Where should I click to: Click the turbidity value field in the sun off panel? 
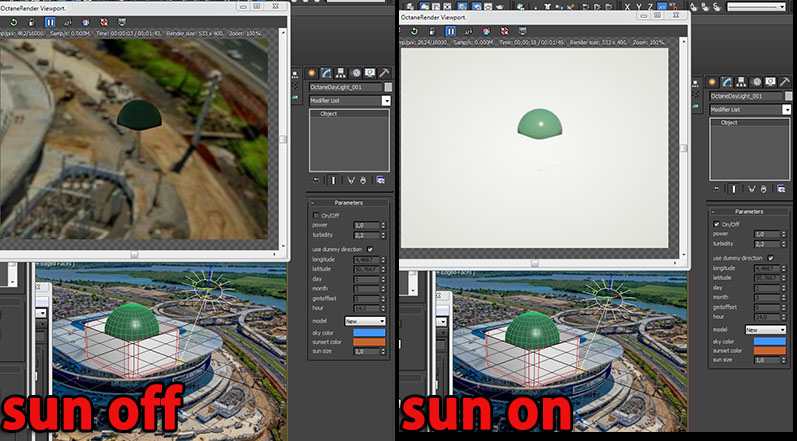tap(366, 235)
